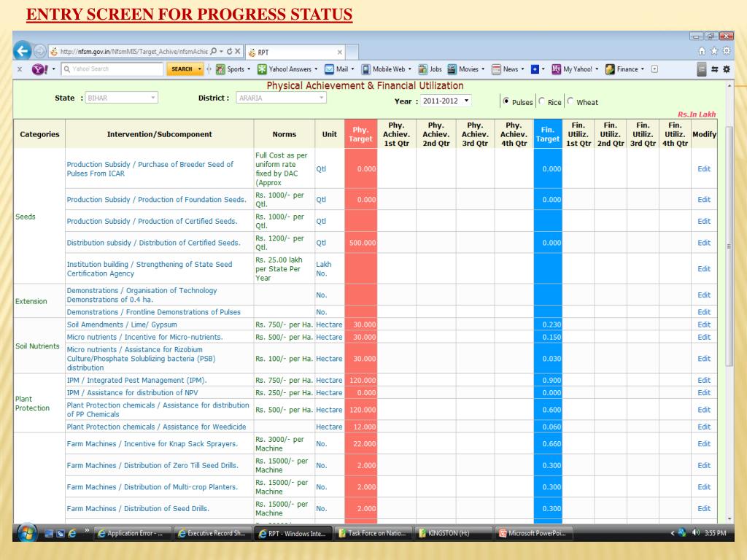The image size is (747, 560).
Task: Open Favorites star icon
Action: 714,50
